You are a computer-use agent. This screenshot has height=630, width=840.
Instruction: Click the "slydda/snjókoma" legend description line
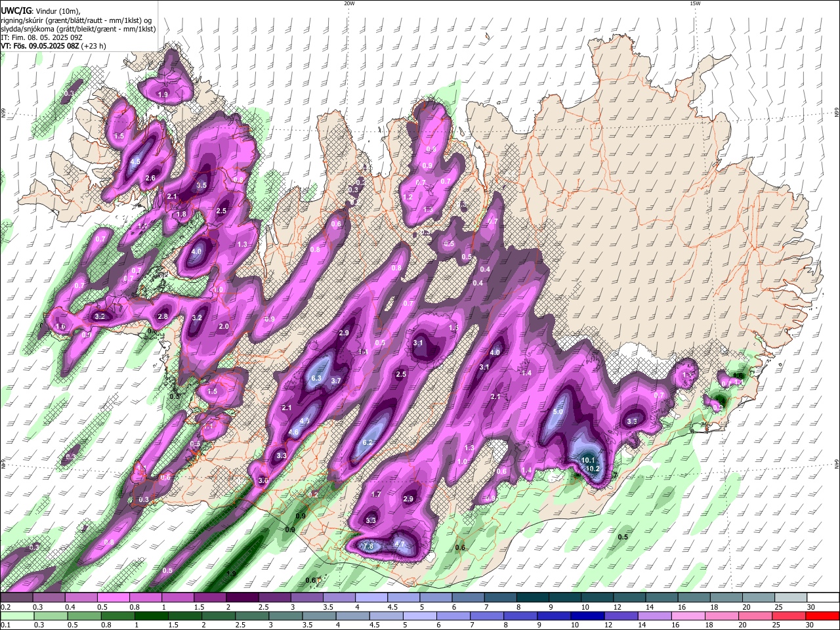78,29
